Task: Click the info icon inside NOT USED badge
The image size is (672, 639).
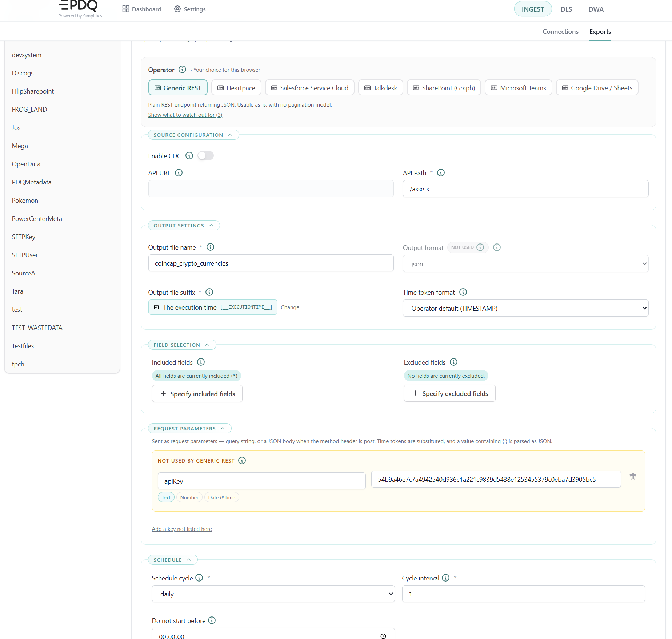Action: pyautogui.click(x=480, y=247)
